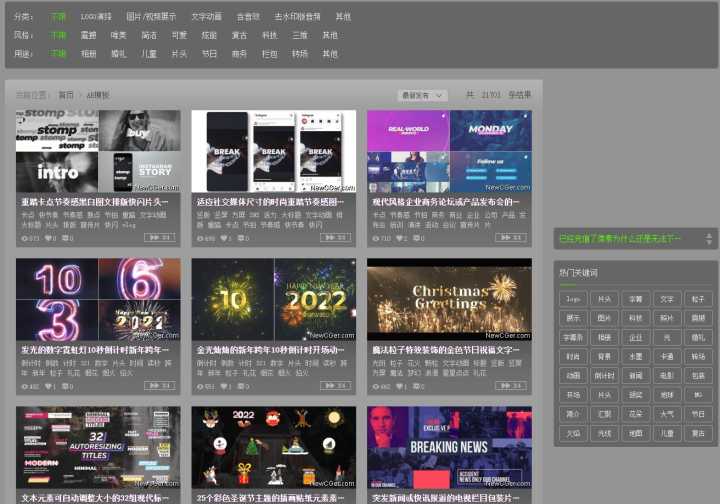Choose 婚礼 in the usage filter

[119, 53]
